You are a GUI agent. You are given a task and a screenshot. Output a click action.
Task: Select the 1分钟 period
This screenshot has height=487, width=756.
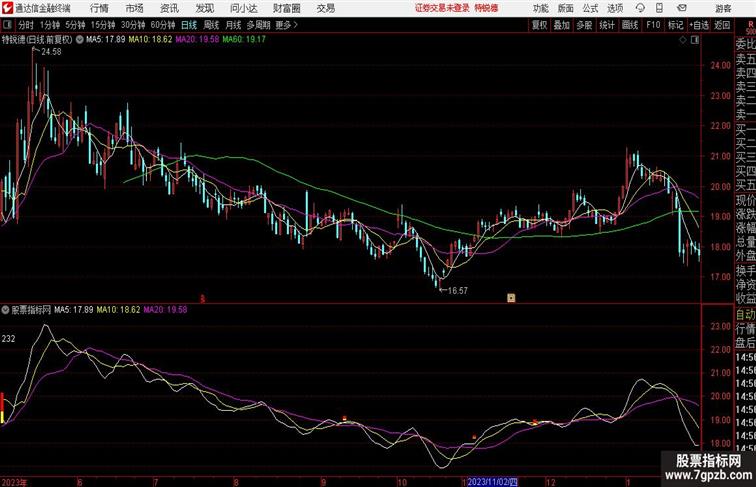(50, 25)
